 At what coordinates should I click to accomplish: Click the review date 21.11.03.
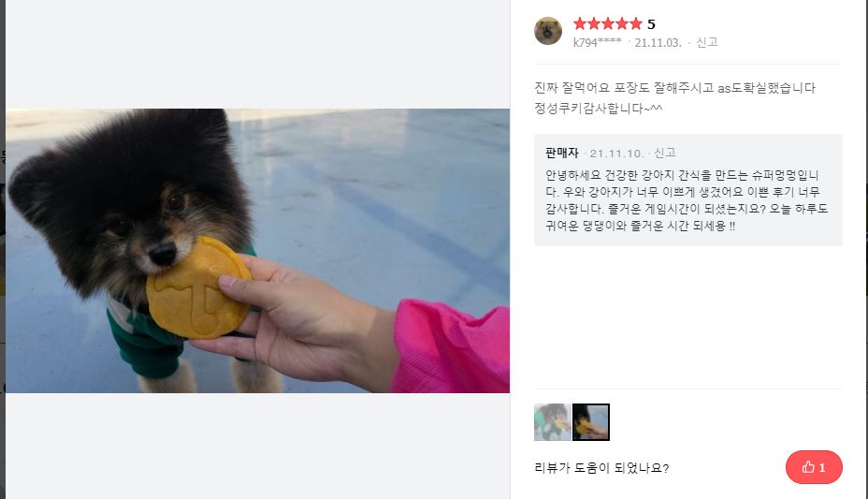658,43
